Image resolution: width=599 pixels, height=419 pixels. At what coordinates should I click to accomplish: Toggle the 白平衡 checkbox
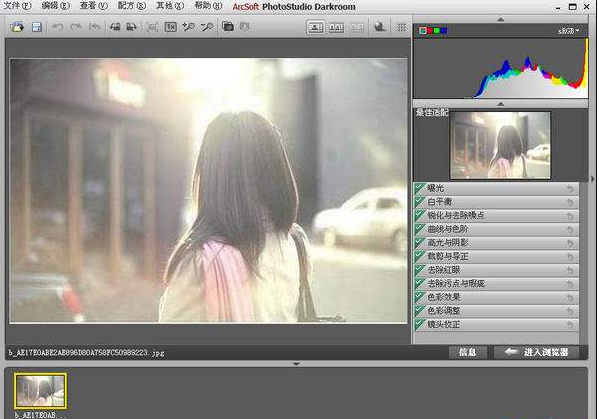click(420, 201)
